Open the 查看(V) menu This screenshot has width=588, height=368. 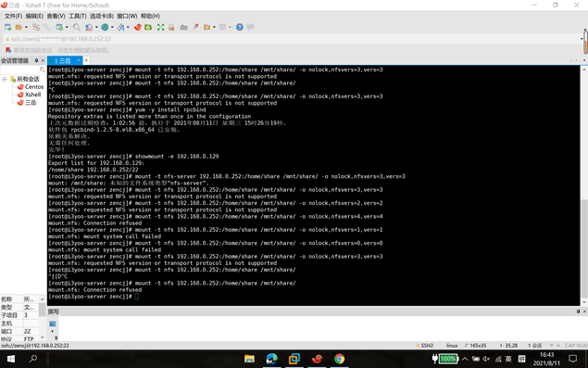point(56,16)
